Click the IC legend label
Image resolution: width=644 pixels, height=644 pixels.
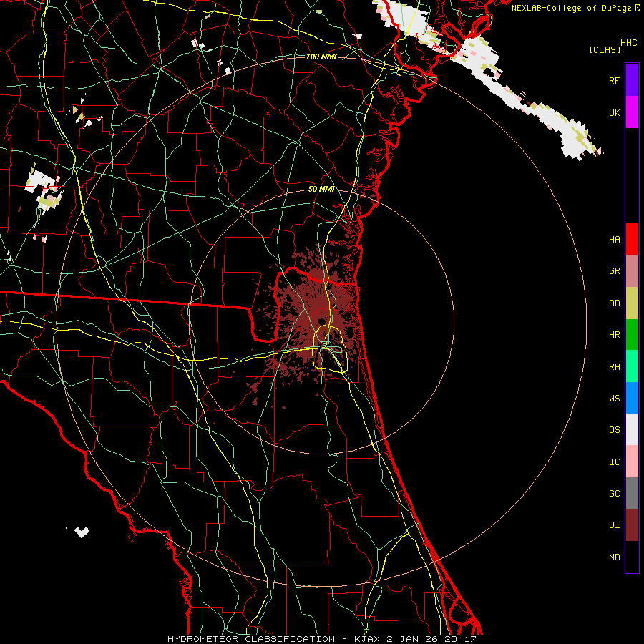point(614,462)
